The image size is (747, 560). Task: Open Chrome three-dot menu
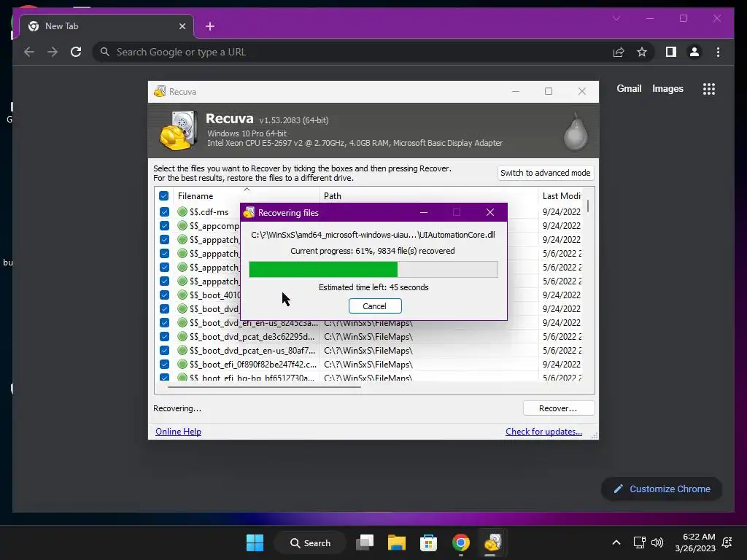point(718,52)
